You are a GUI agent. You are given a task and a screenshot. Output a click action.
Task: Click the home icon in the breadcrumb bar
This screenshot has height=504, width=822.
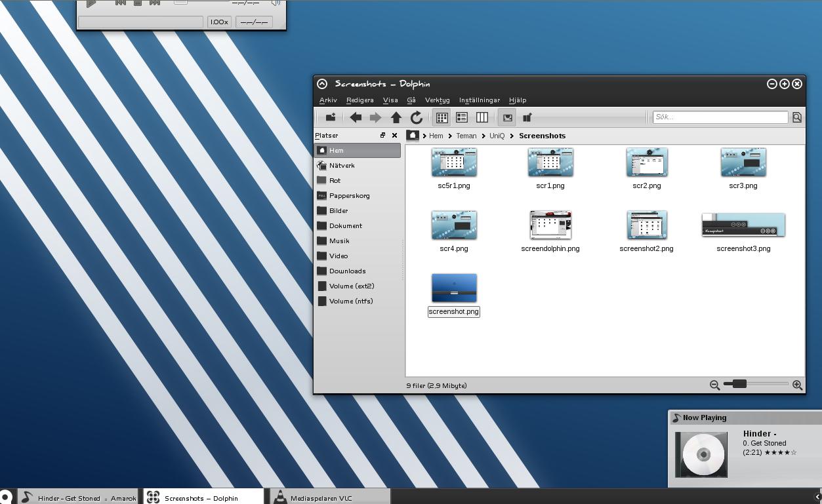pyautogui.click(x=412, y=135)
